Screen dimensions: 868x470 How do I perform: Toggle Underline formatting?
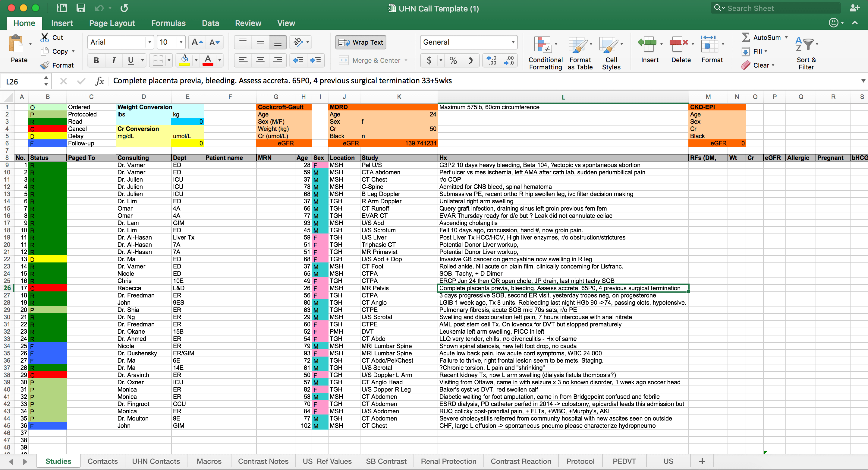pyautogui.click(x=131, y=60)
